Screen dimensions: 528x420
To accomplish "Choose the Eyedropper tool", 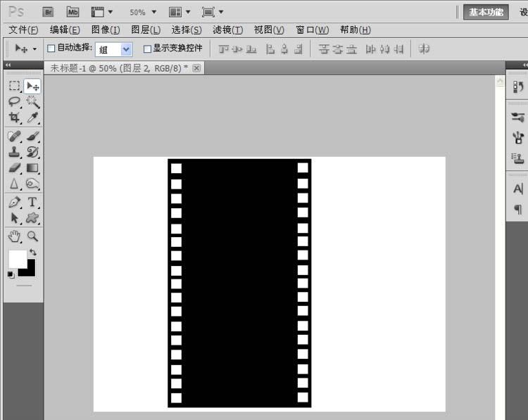I will [32, 118].
